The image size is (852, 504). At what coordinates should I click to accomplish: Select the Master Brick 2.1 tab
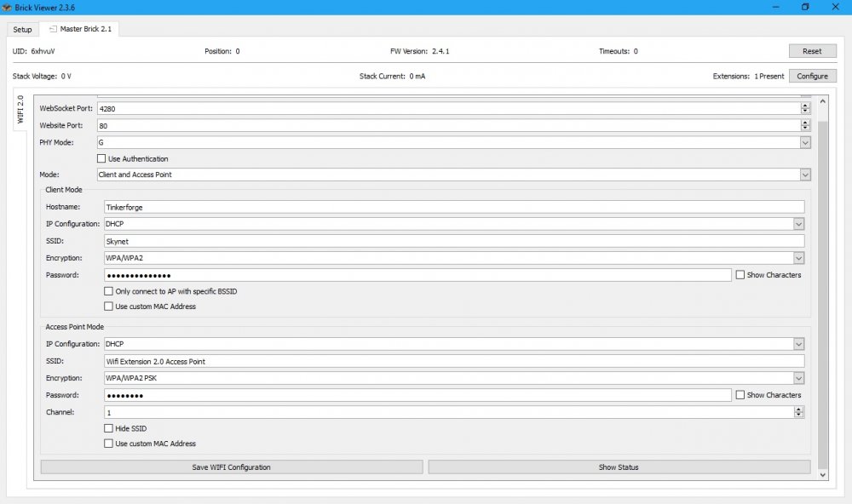tap(81, 29)
